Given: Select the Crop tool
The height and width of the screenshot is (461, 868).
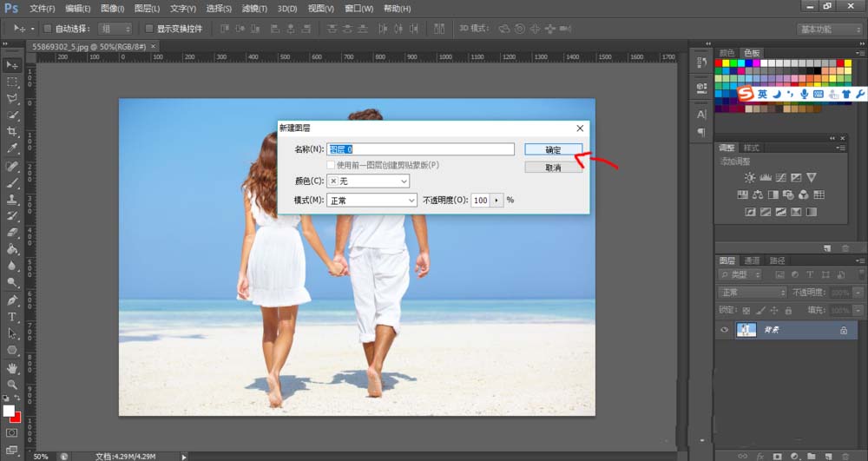Looking at the screenshot, I should pyautogui.click(x=12, y=131).
